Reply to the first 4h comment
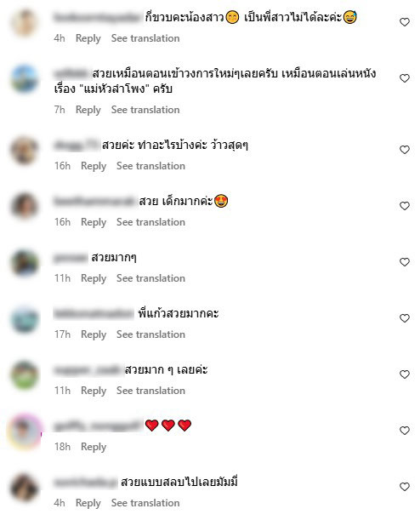 click(88, 38)
